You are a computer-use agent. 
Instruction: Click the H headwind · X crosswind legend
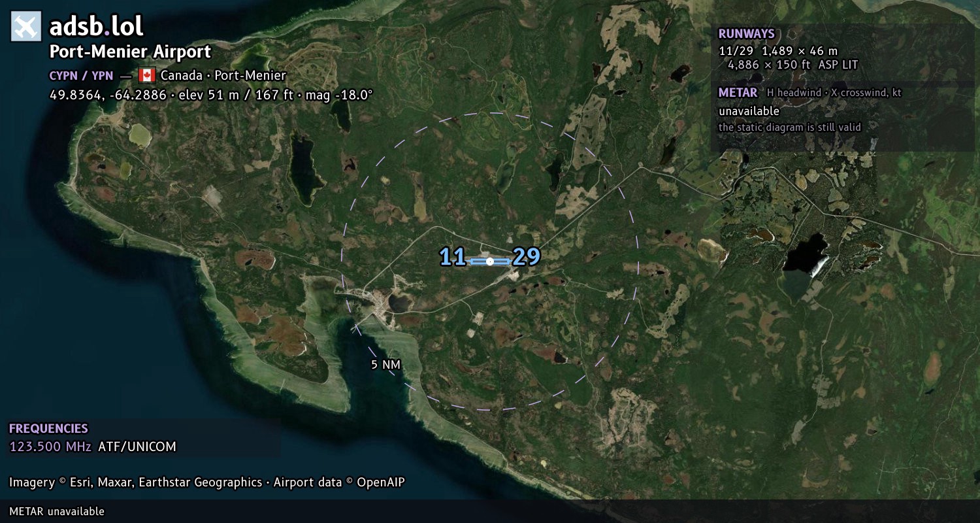click(x=834, y=93)
